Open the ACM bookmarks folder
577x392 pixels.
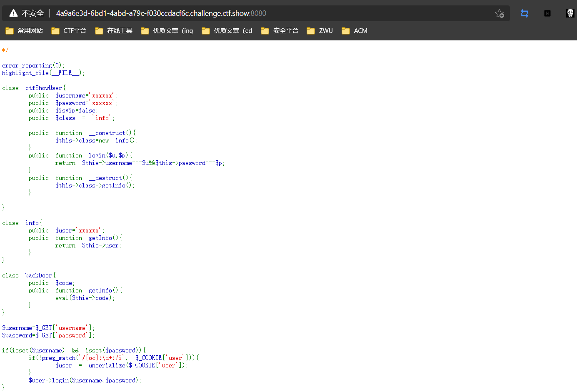[355, 31]
